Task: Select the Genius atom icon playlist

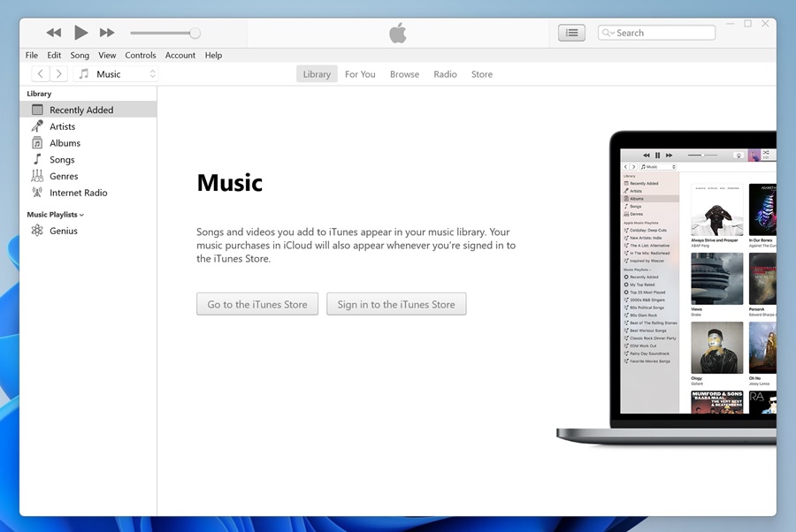Action: 37,231
